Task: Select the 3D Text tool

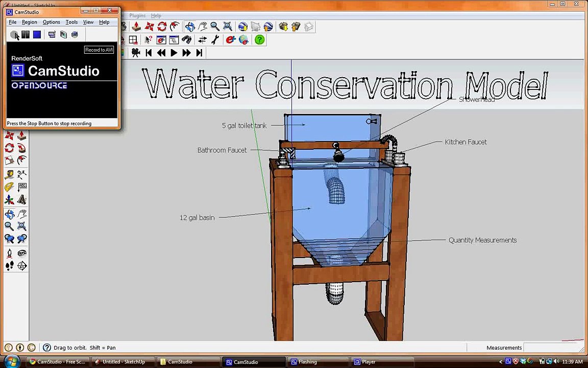Action: click(x=22, y=200)
